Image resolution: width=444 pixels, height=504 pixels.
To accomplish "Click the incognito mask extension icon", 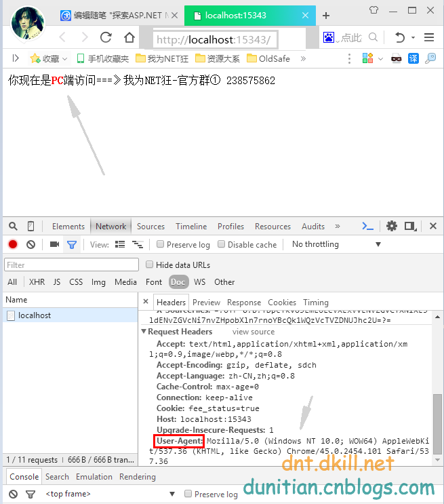I will (396, 59).
